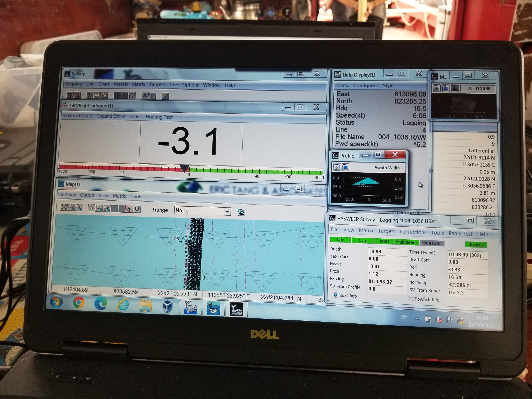Click the swap line direction icon in Survey toolbar
Screen dimensions: 532x399
[x=132, y=96]
